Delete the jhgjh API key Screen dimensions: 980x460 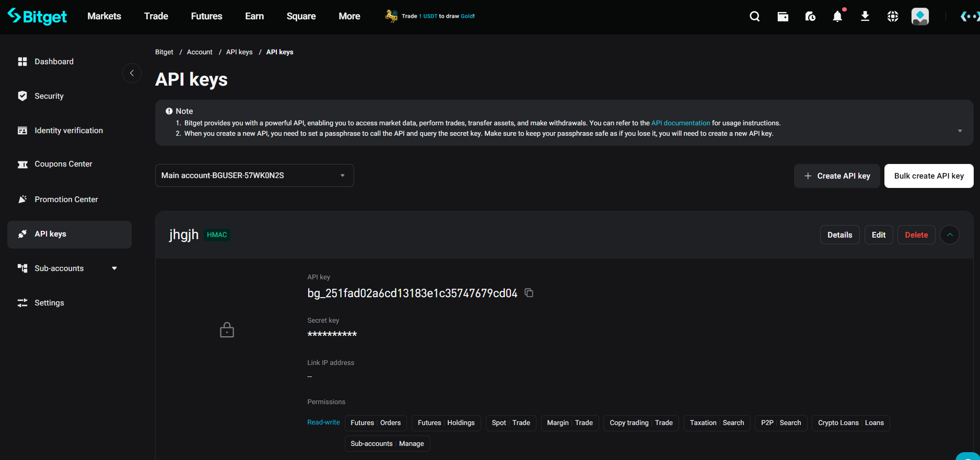coord(916,235)
